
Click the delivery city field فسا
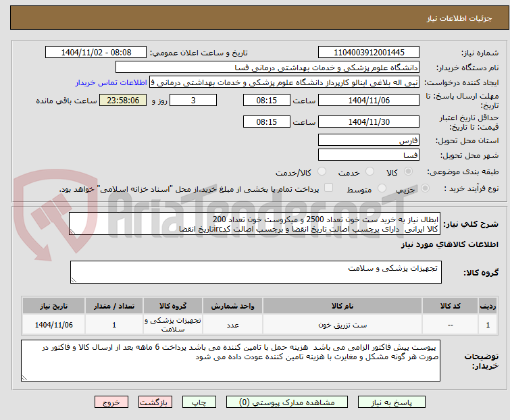pos(369,155)
